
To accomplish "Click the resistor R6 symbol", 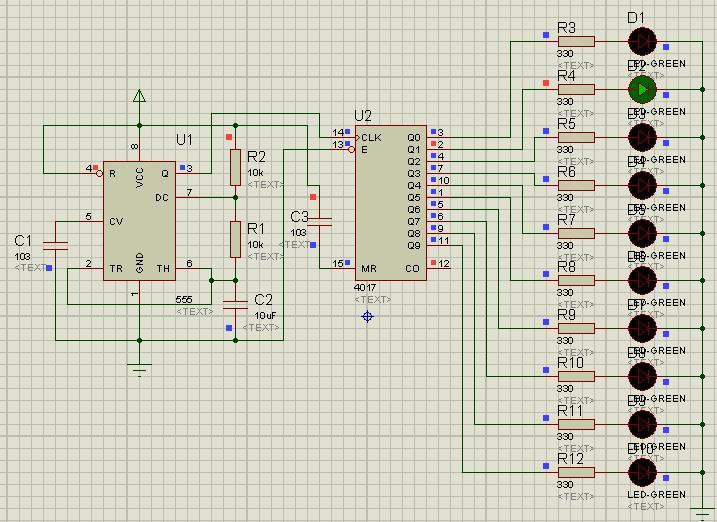I will pos(576,186).
